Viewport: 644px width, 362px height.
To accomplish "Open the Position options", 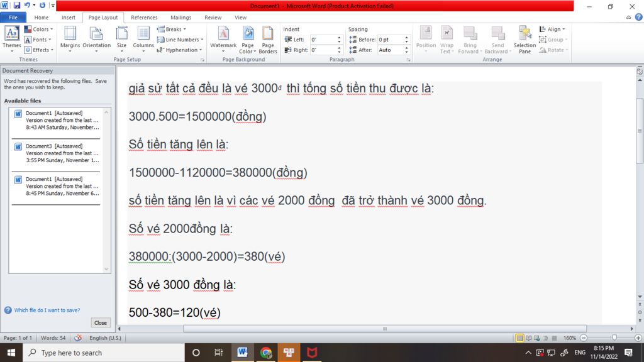I will pos(426,39).
